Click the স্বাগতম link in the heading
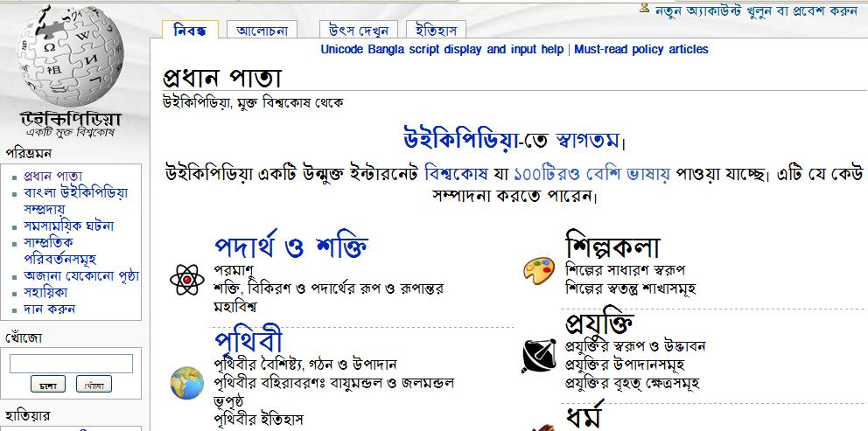868x431 pixels. point(587,140)
